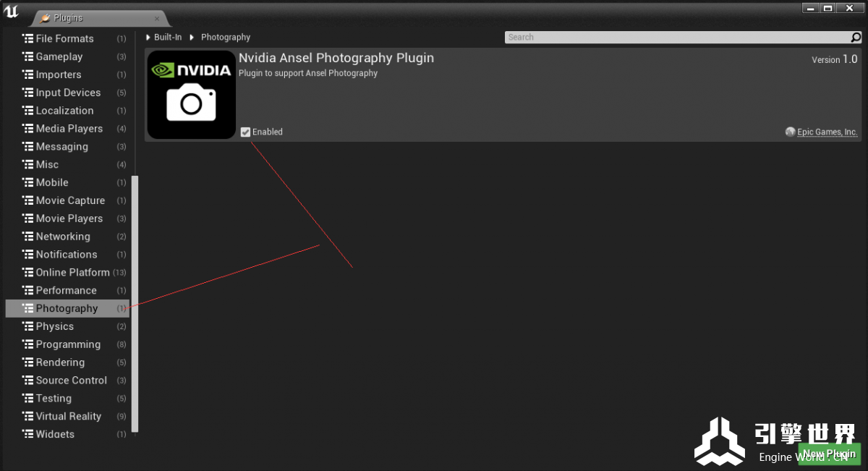Click the arrow before Built-In breadcrumb
Viewport: 868px width, 471px height.
click(148, 37)
